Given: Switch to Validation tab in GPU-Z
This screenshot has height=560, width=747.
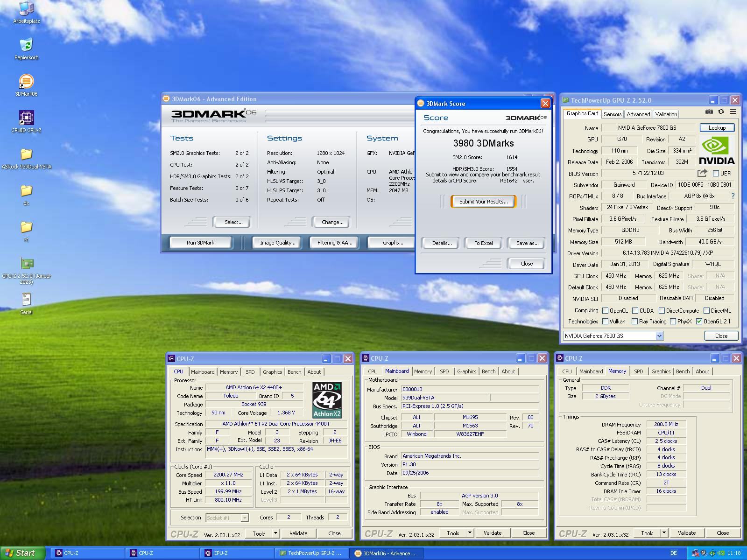Looking at the screenshot, I should point(666,114).
